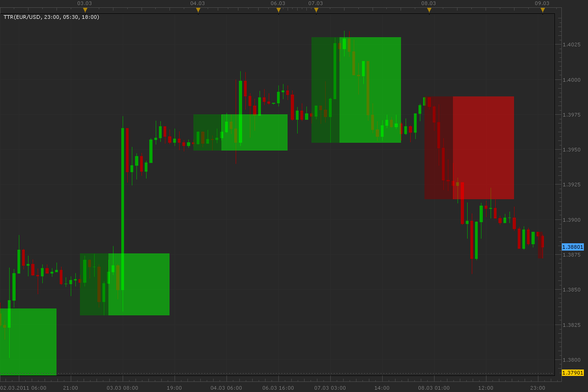Click the 21:00 time axis label
Screen dimensions: 588x392
71,388
